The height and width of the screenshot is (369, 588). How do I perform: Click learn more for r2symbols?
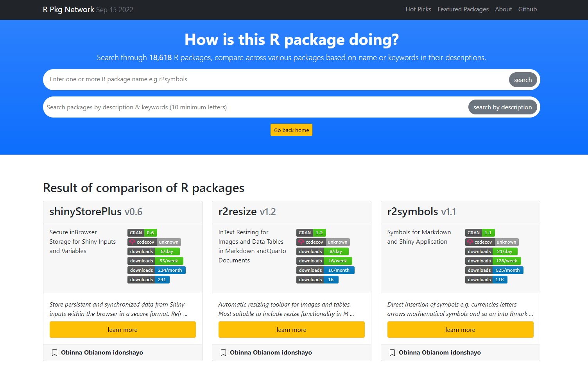pos(460,330)
